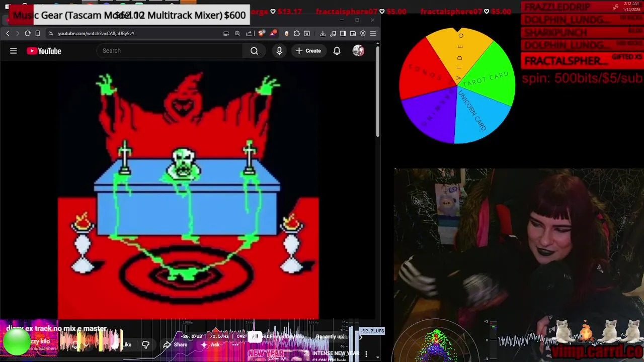Open the New Year glow up video thumbnail

(x=278, y=354)
